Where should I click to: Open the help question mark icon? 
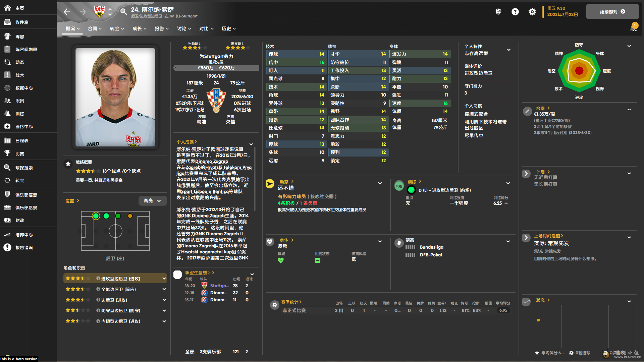click(x=515, y=12)
